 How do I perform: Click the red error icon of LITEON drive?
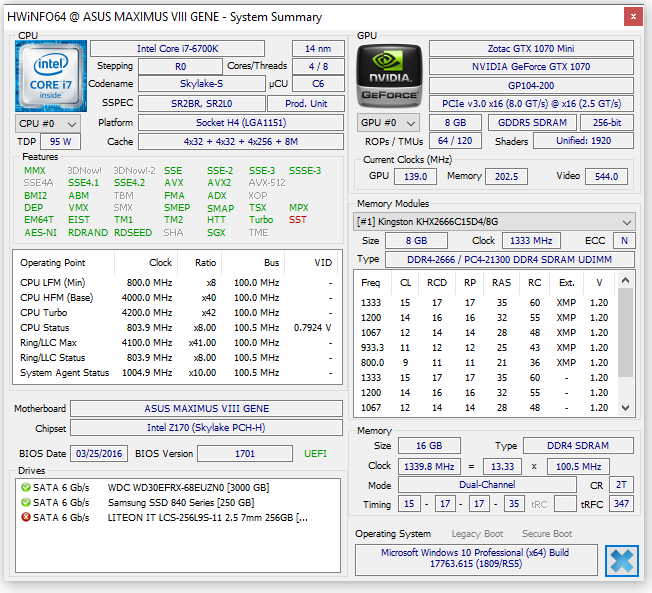pyautogui.click(x=26, y=517)
